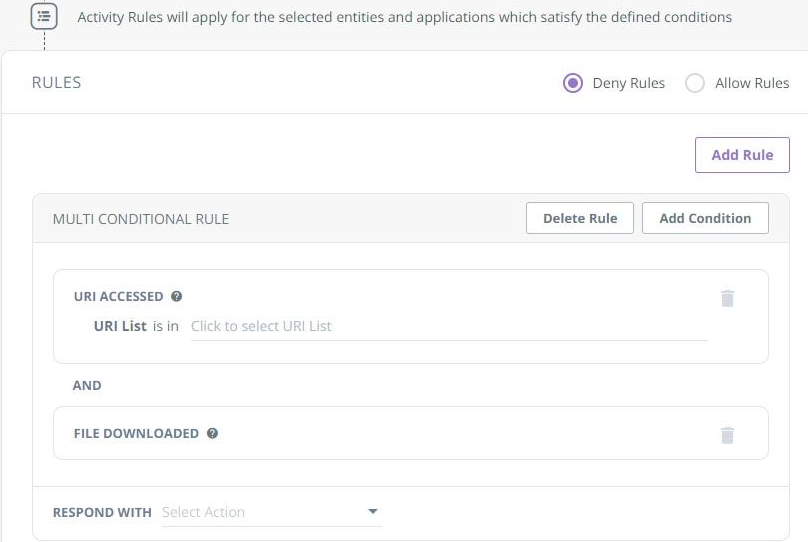Add a condition using Add Condition

pyautogui.click(x=705, y=218)
